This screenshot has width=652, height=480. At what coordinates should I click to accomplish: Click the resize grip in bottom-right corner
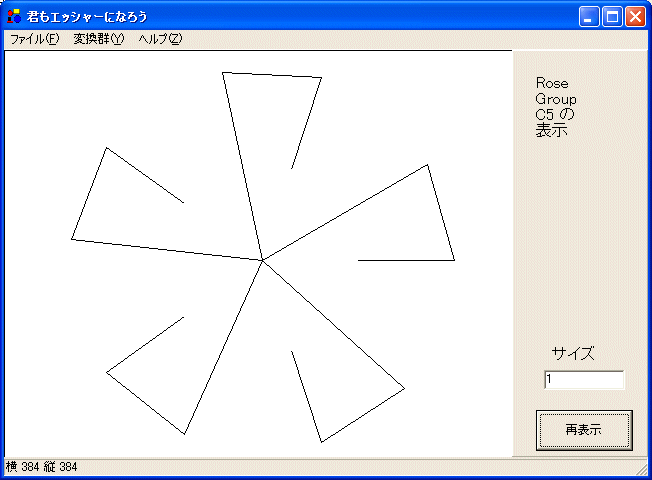pyautogui.click(x=642, y=470)
